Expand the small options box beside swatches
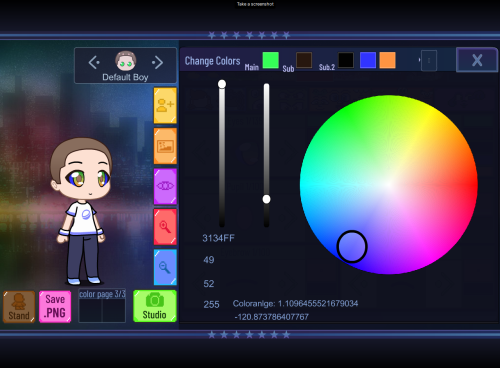Viewport: 500px width, 368px height. (429, 61)
